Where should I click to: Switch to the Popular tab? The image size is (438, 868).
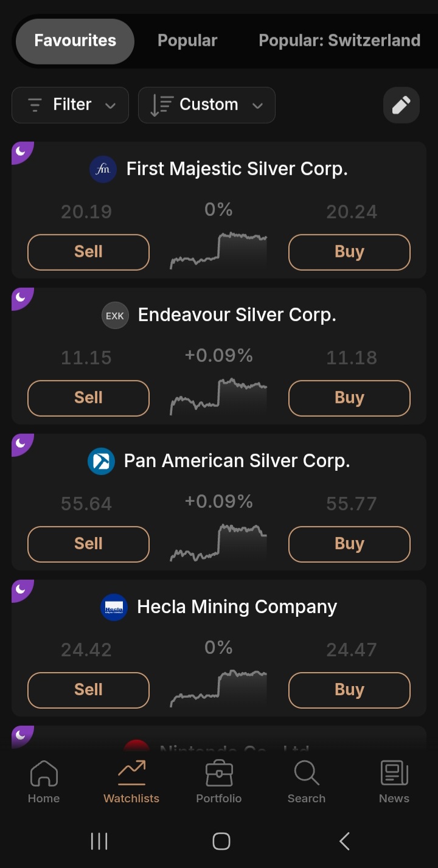pos(187,41)
